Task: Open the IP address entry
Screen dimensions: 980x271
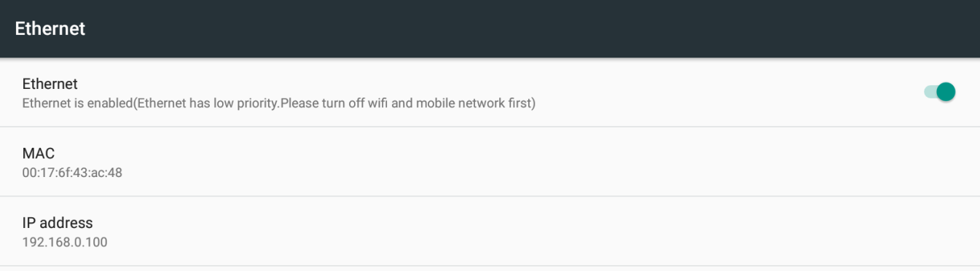Action: point(490,231)
